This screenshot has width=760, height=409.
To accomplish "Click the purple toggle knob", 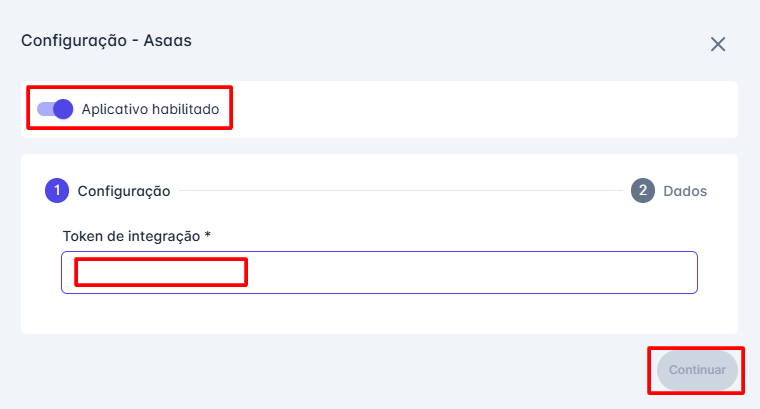I will click(x=64, y=108).
